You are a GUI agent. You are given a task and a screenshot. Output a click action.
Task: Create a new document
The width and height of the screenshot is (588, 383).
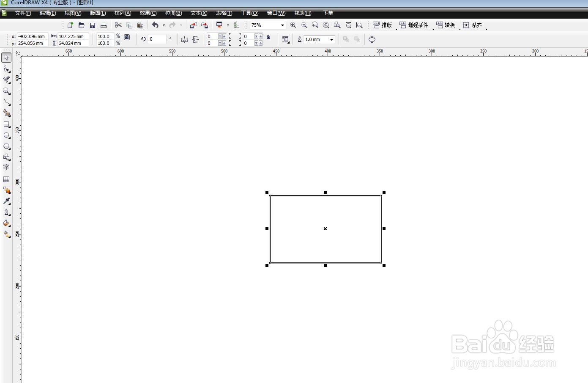(x=70, y=25)
